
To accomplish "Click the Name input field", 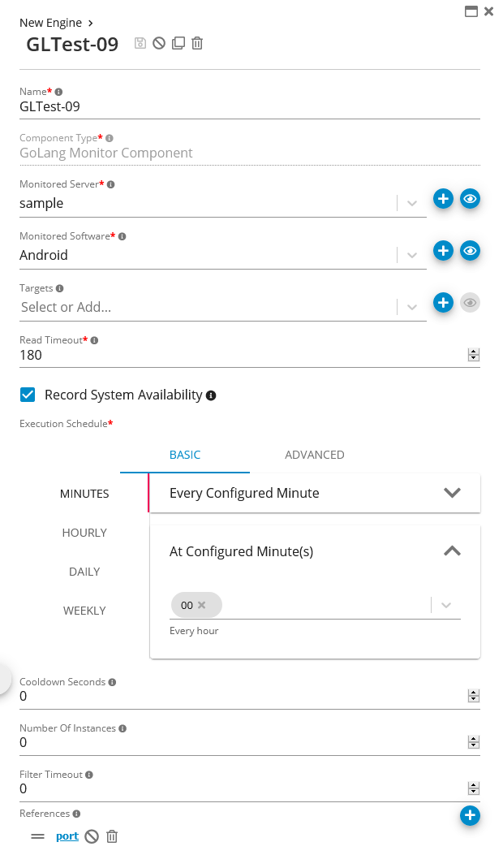I will (x=243, y=106).
